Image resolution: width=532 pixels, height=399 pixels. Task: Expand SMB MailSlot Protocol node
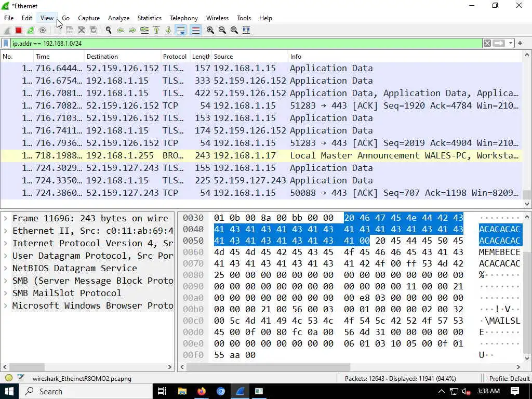click(6, 293)
